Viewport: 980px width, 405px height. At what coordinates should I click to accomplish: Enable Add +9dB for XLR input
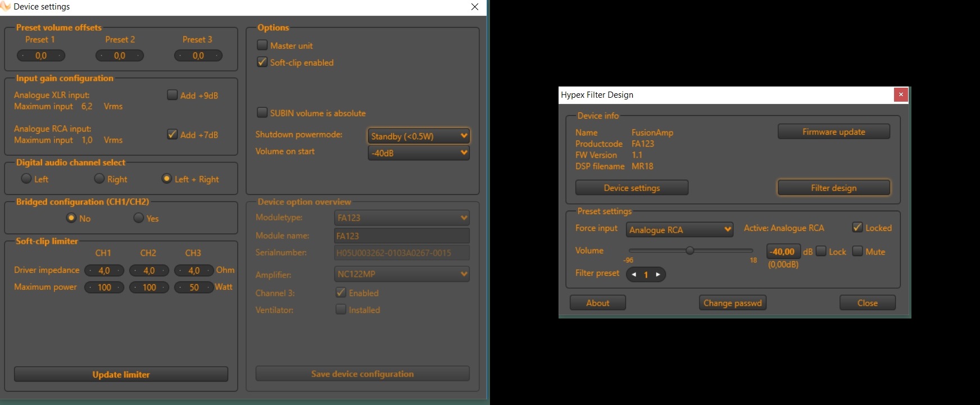tap(172, 95)
